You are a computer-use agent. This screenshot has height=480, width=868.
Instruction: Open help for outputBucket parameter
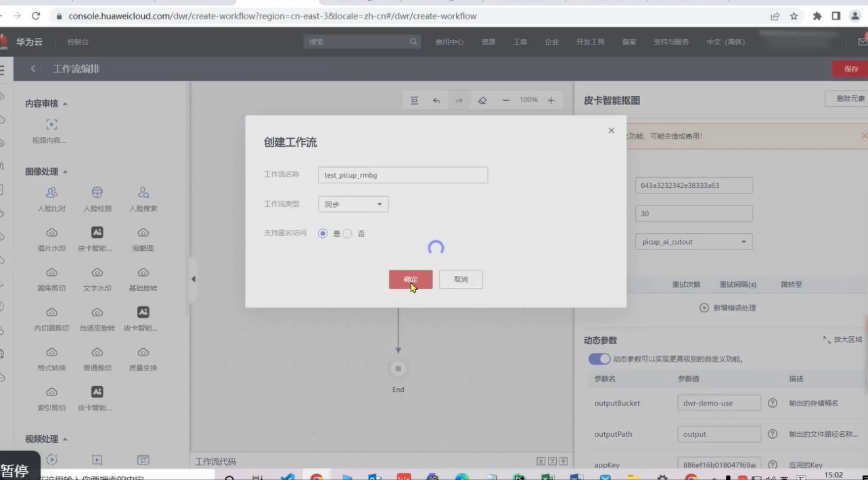(x=773, y=403)
